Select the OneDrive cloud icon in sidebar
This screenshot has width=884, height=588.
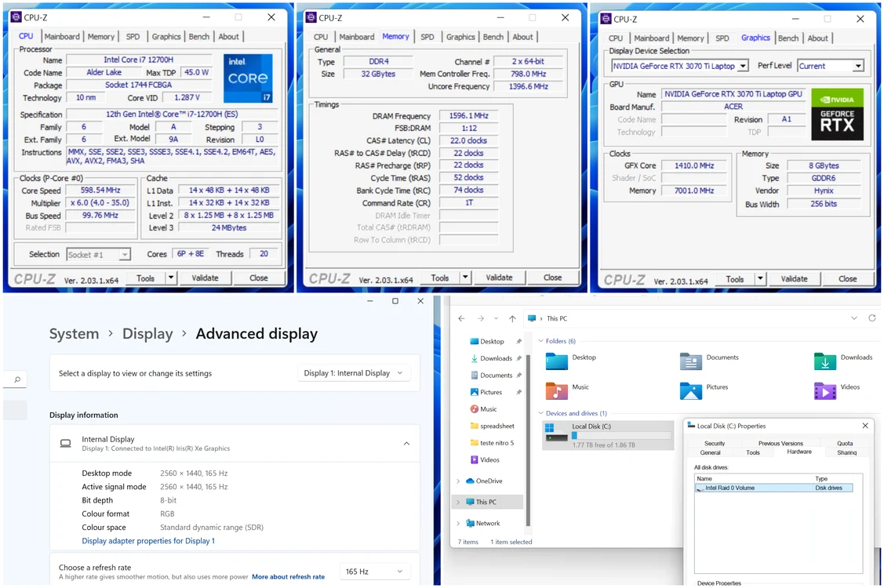pos(470,481)
